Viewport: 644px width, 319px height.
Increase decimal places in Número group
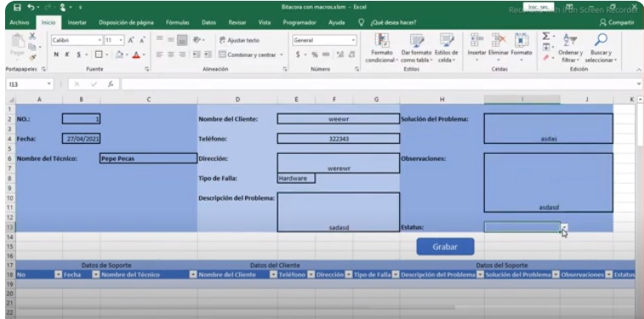[340, 54]
